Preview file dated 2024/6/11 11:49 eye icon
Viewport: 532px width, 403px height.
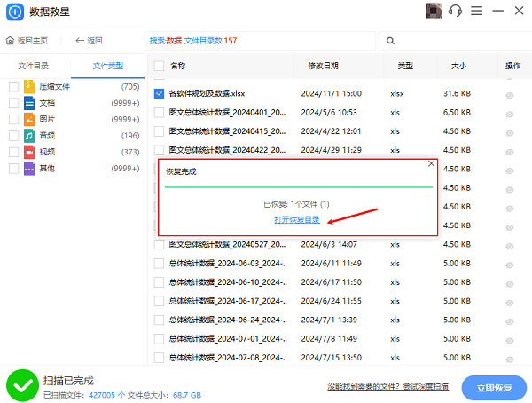(510, 265)
